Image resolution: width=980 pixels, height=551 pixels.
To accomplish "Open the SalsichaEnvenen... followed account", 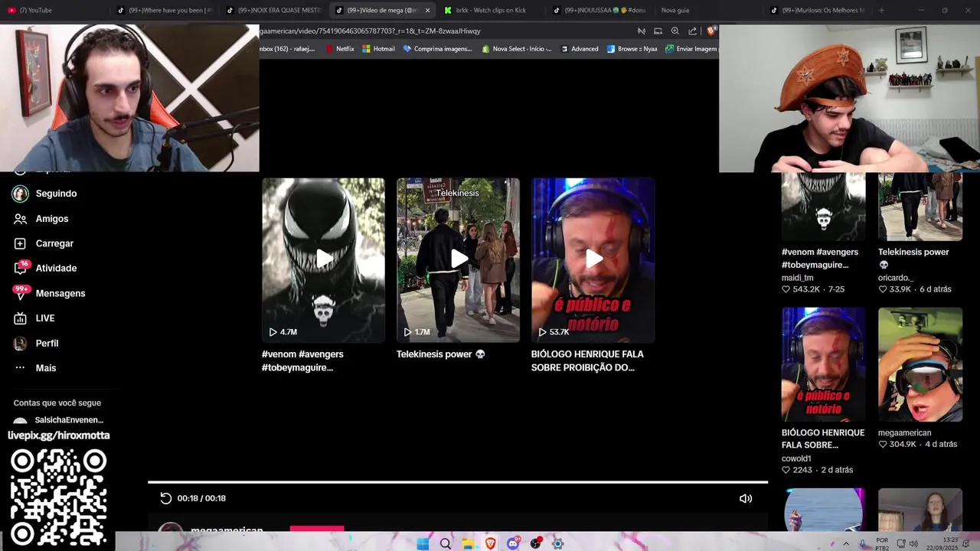I will click(x=58, y=421).
